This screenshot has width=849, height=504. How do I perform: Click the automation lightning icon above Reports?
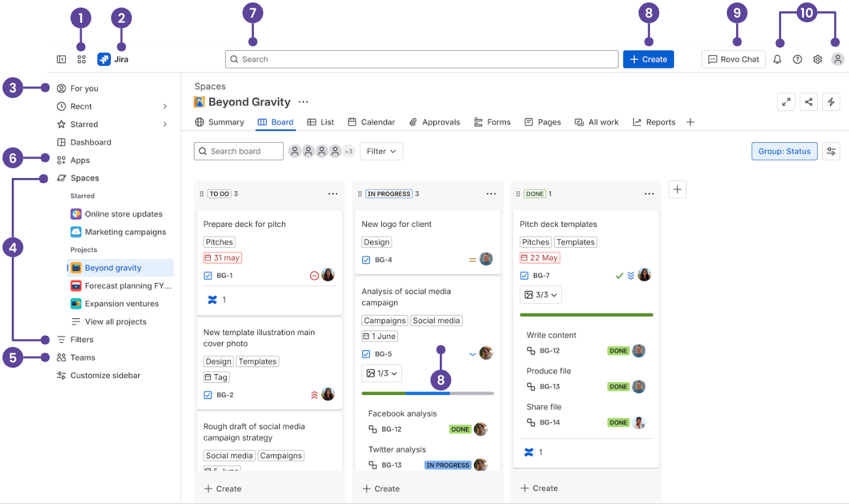(832, 102)
